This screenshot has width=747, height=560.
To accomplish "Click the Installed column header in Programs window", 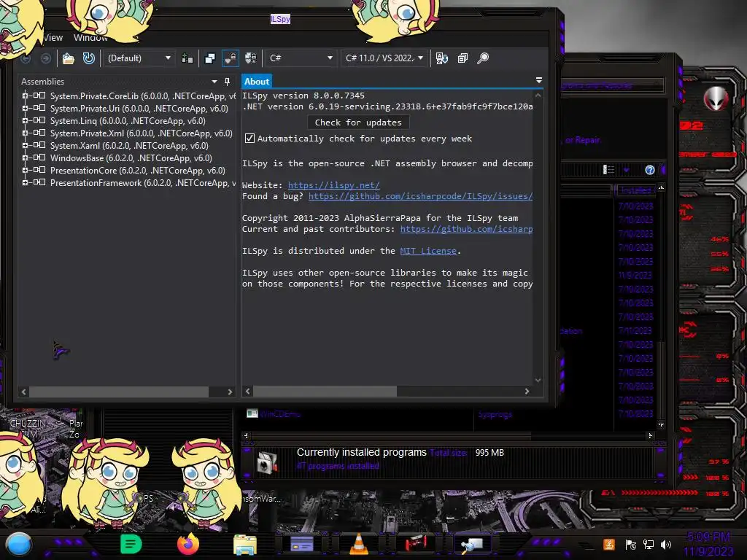I will [635, 190].
